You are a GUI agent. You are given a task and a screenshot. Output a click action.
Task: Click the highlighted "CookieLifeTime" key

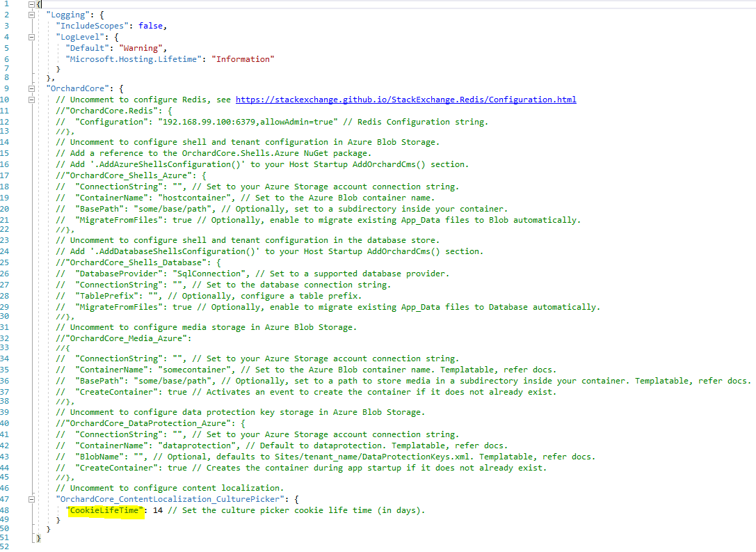coord(104,510)
